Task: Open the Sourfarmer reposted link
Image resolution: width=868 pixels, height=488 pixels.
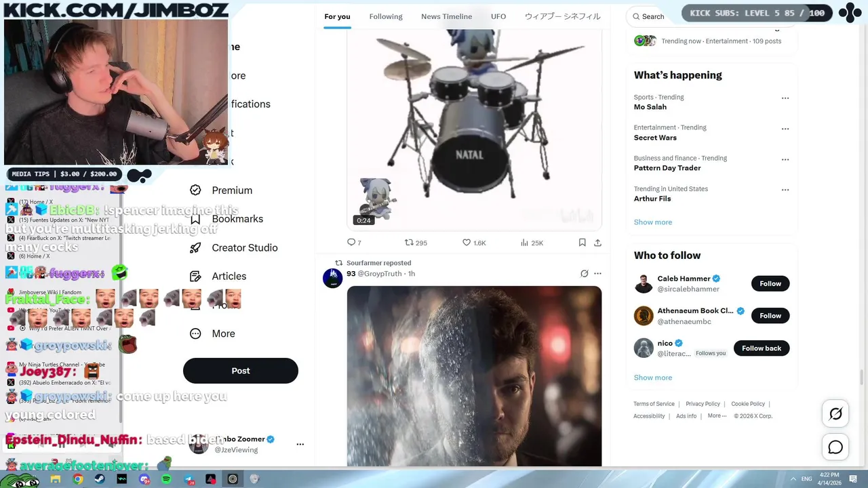Action: [378, 263]
